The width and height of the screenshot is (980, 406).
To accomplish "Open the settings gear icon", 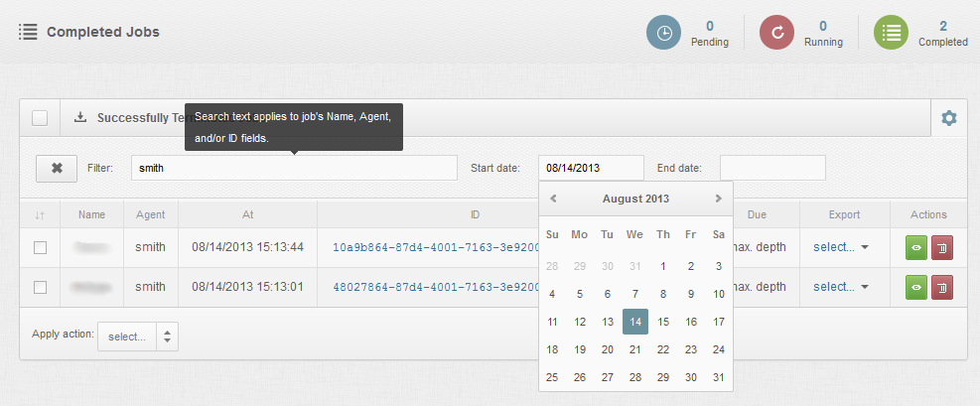I will (948, 118).
